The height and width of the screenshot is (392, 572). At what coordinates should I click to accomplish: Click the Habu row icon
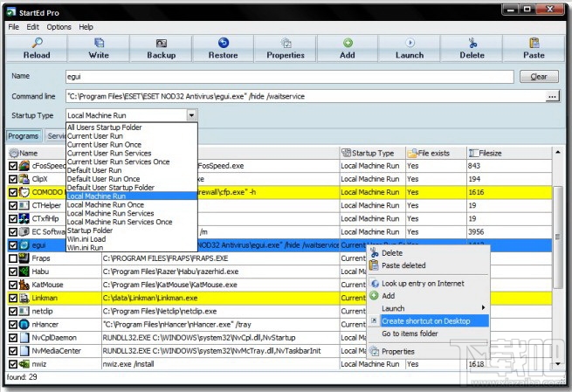click(24, 272)
